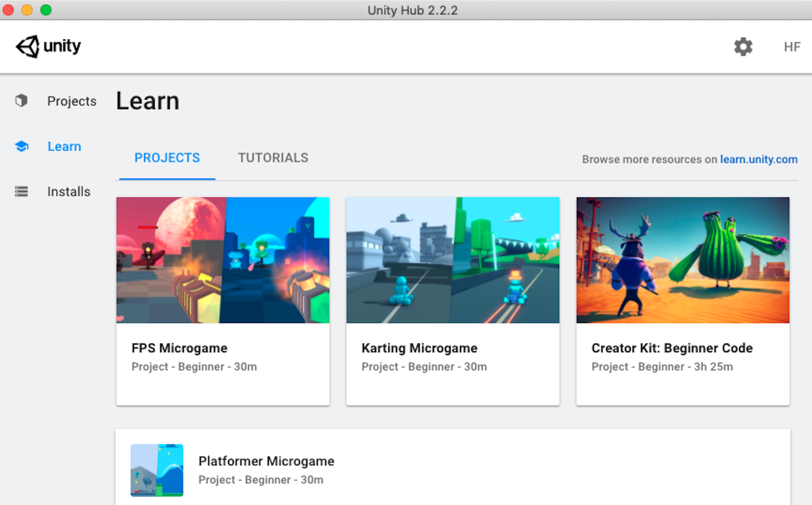
Task: Open the HF account menu
Action: 792,47
